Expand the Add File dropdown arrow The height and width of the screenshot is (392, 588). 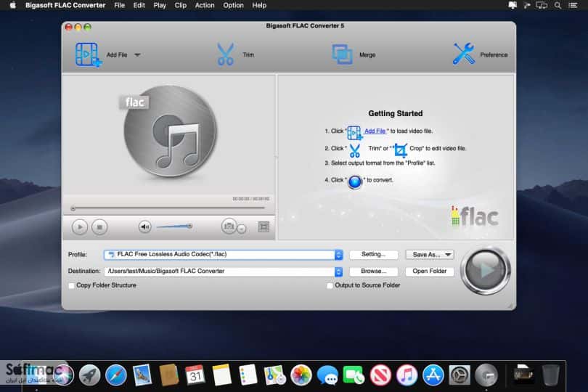point(137,54)
